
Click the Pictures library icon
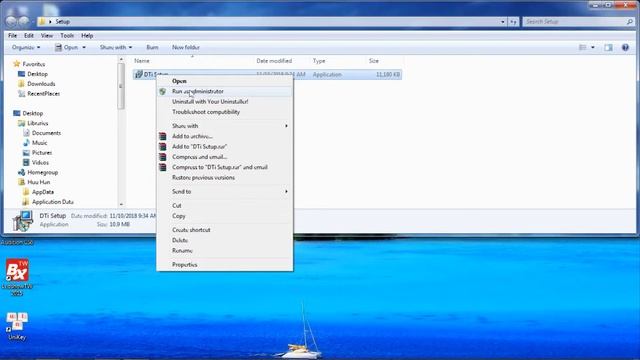point(26,153)
